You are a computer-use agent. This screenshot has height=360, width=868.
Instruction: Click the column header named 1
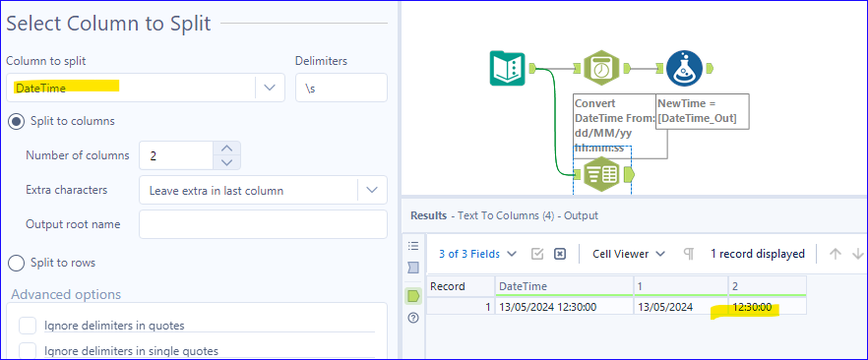(x=681, y=286)
